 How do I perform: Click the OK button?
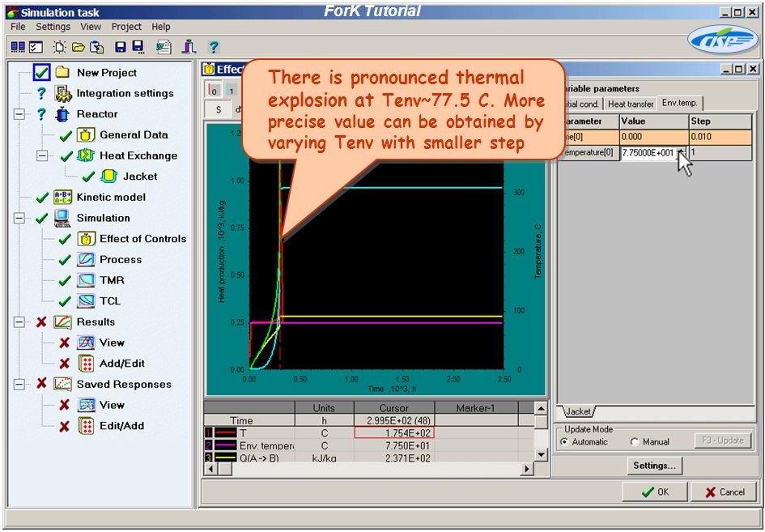click(655, 492)
